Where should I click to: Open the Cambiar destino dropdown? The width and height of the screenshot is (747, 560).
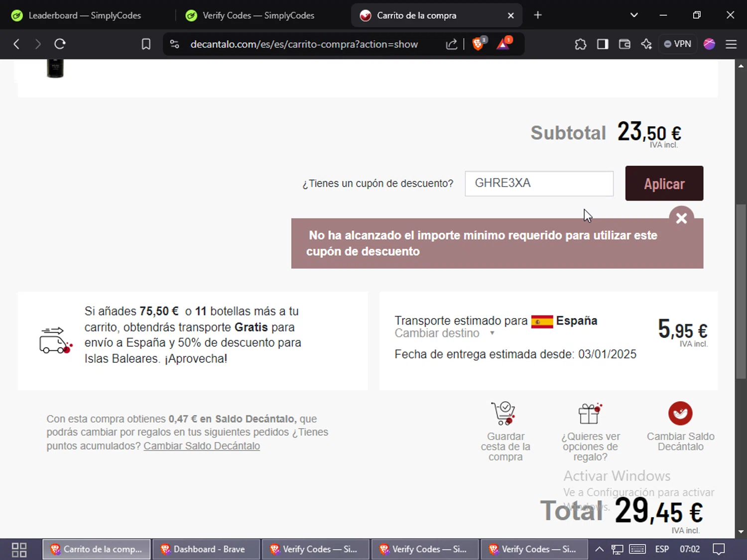pos(444,333)
